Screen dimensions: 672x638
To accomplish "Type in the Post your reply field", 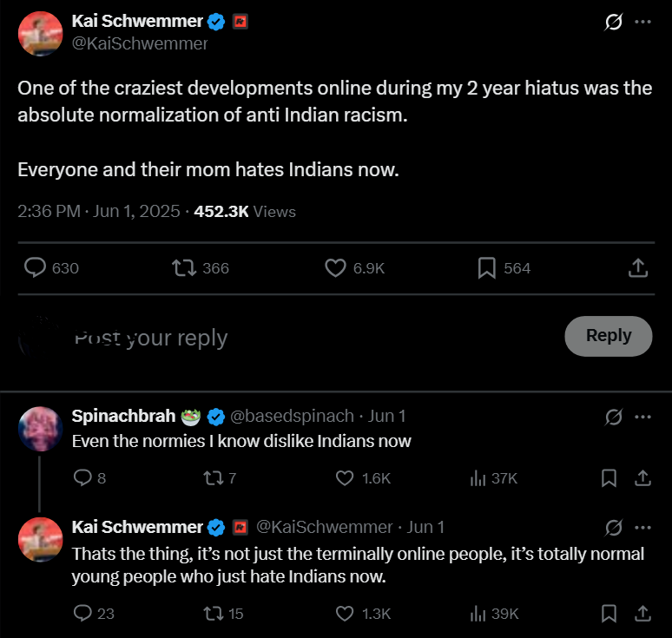I will tap(260, 338).
